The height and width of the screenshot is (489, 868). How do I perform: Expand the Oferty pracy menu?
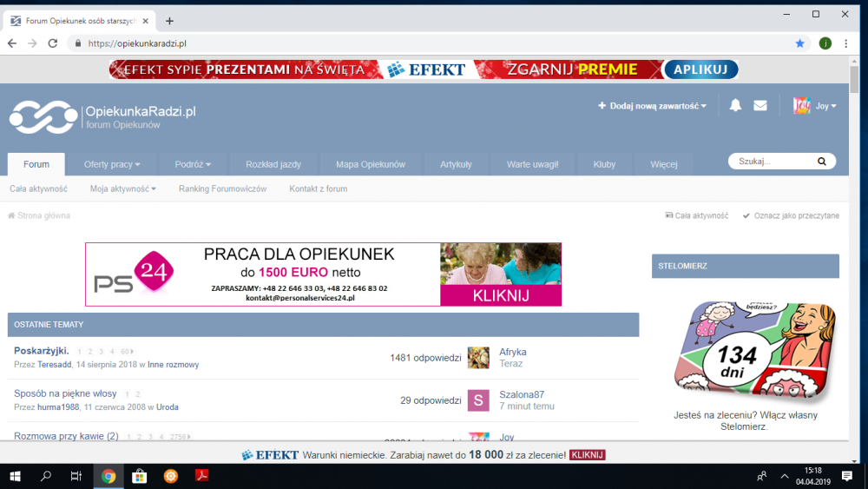tap(112, 164)
